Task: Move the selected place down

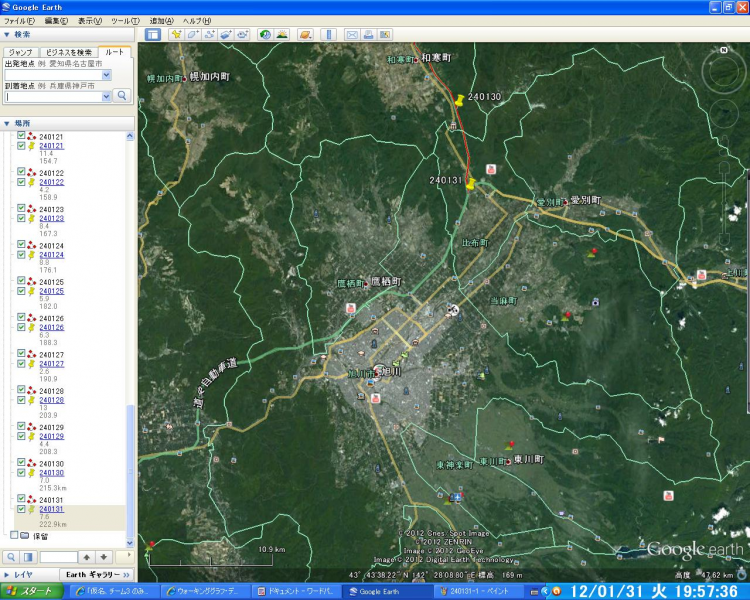Action: (103, 557)
